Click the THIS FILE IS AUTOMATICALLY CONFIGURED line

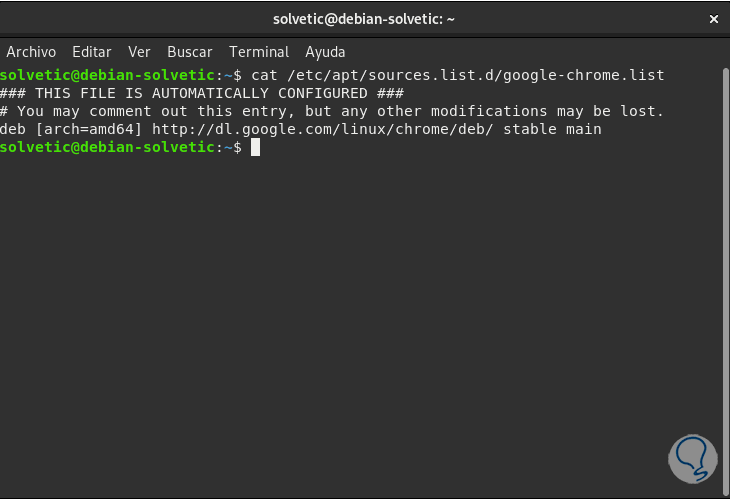201,93
